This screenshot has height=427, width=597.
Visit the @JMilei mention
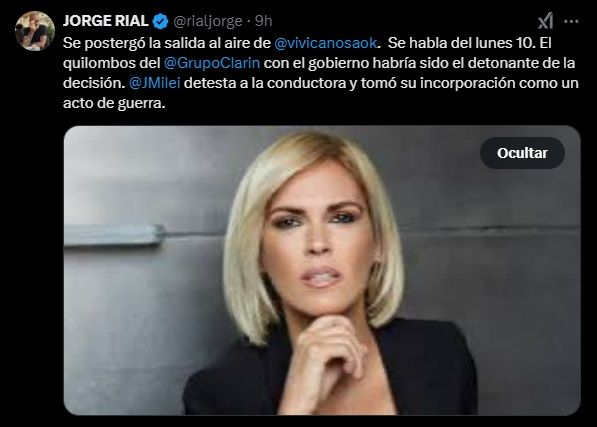pyautogui.click(x=155, y=83)
